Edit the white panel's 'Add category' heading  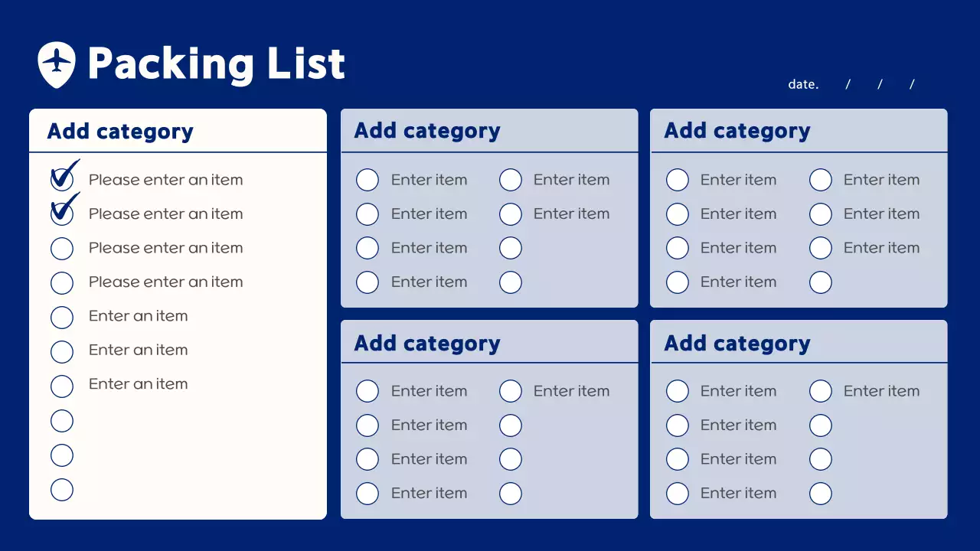point(120,132)
